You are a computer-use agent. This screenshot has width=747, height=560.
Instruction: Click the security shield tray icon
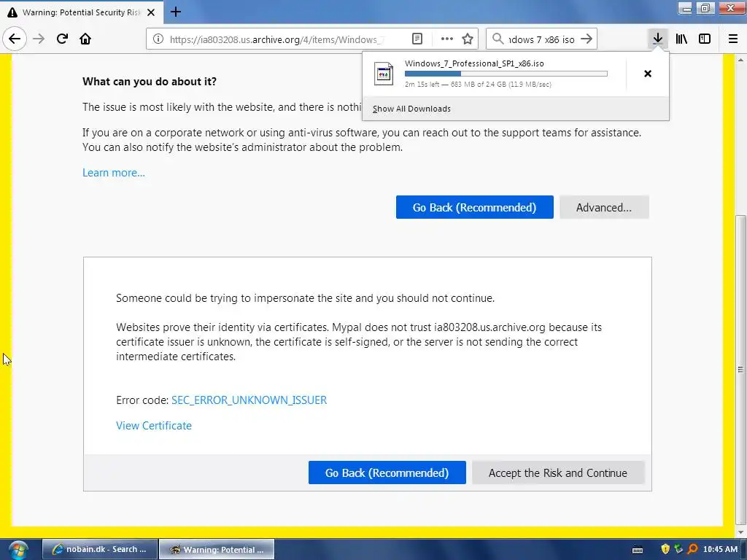click(x=665, y=549)
